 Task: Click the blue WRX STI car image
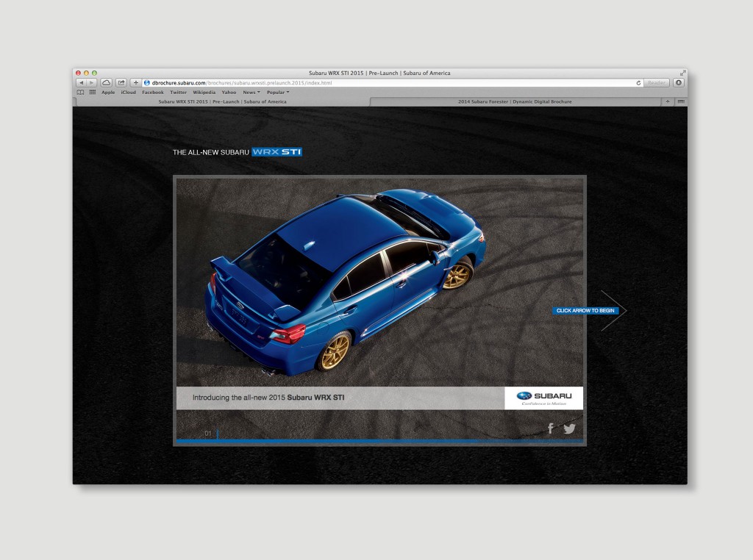tap(346, 283)
